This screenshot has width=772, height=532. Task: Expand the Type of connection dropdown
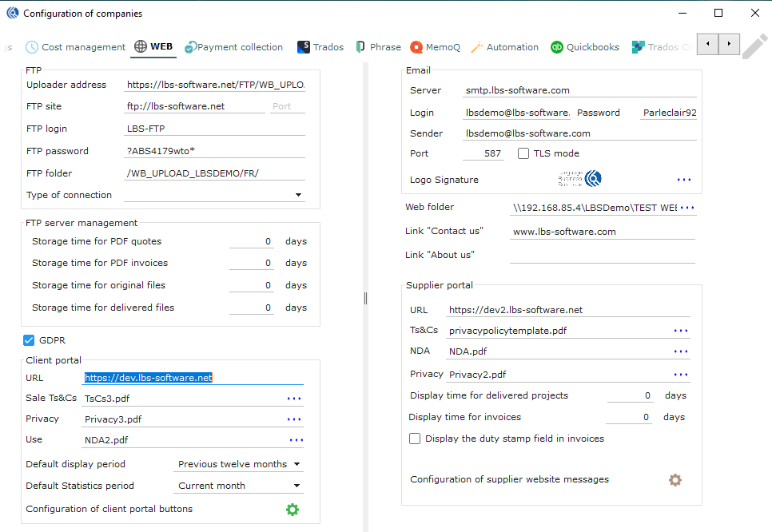(298, 195)
